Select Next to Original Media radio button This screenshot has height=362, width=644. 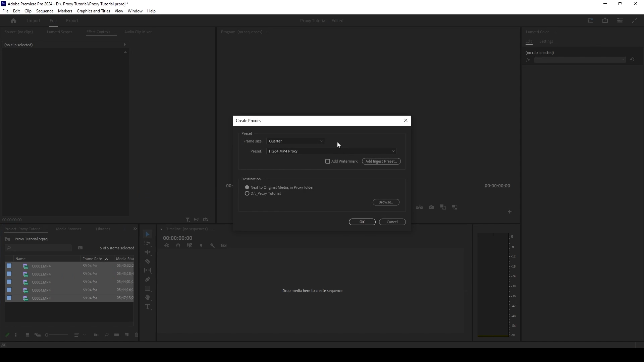pos(247,188)
